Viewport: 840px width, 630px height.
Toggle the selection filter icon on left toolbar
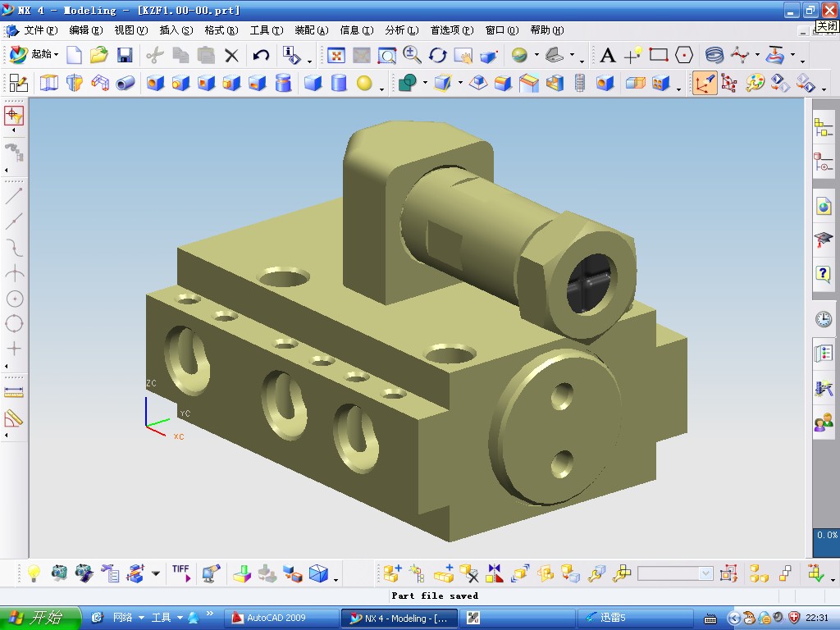click(x=14, y=116)
